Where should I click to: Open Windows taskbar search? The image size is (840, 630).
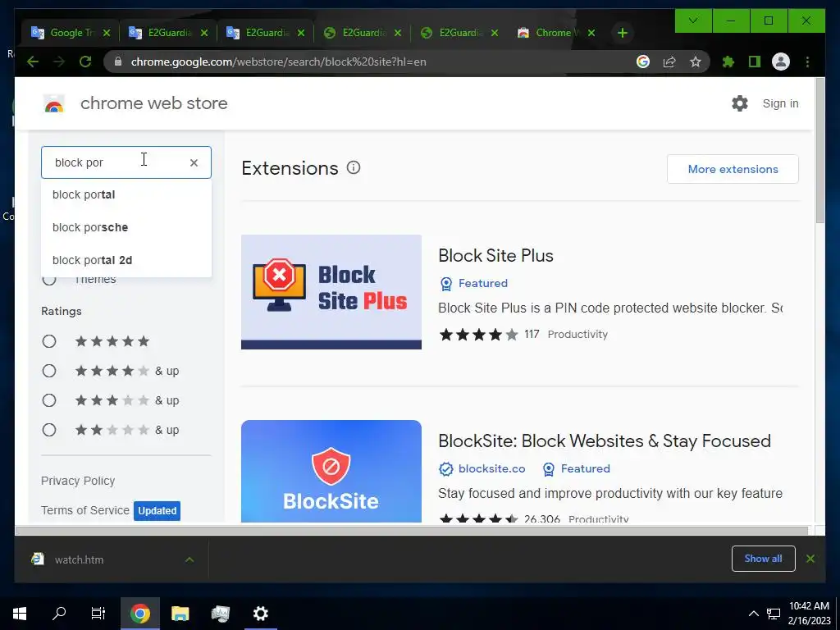59,614
